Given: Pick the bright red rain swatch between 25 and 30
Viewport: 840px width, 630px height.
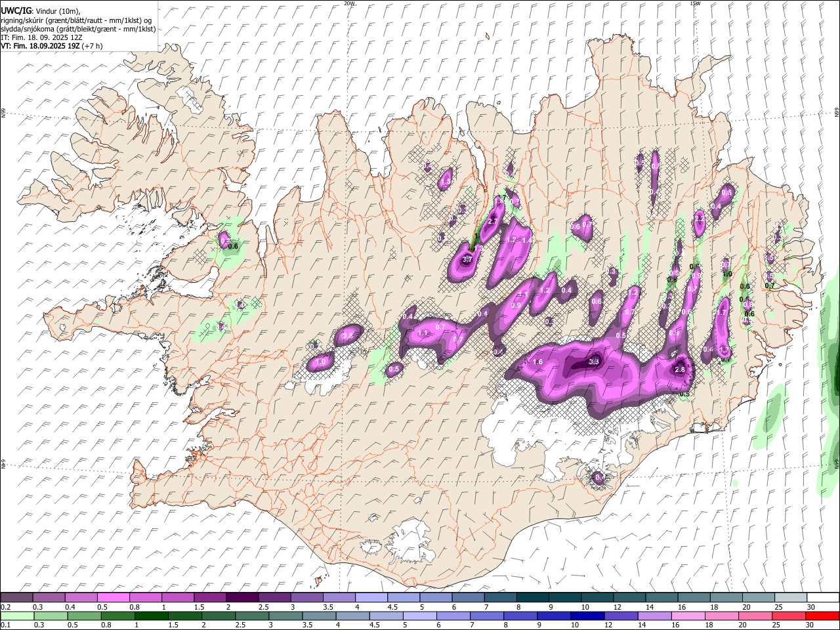Looking at the screenshot, I should click(788, 616).
